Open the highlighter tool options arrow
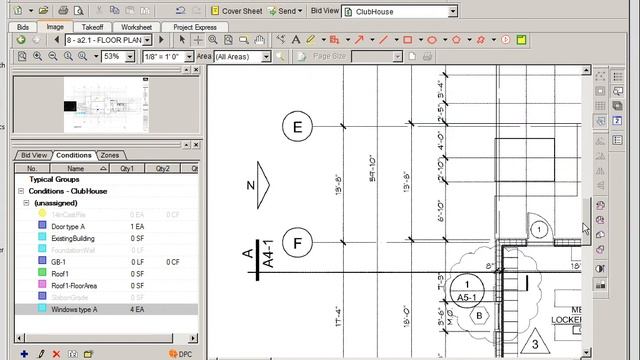The height and width of the screenshot is (360, 640). click(324, 40)
